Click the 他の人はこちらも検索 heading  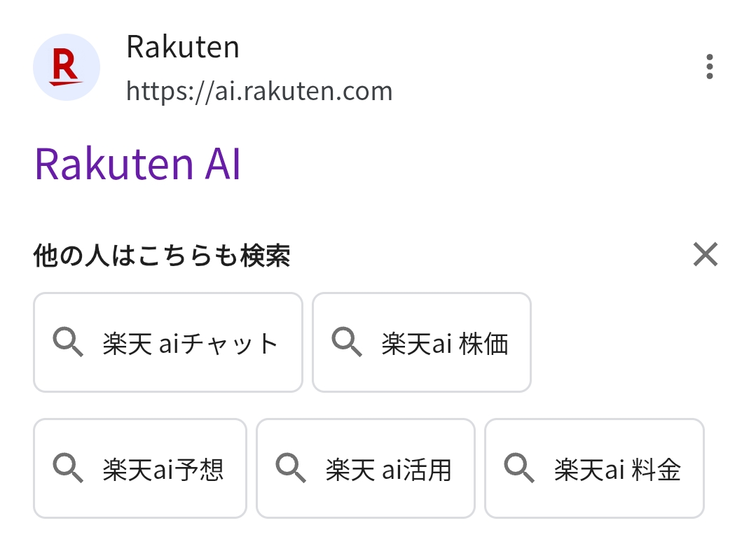162,256
